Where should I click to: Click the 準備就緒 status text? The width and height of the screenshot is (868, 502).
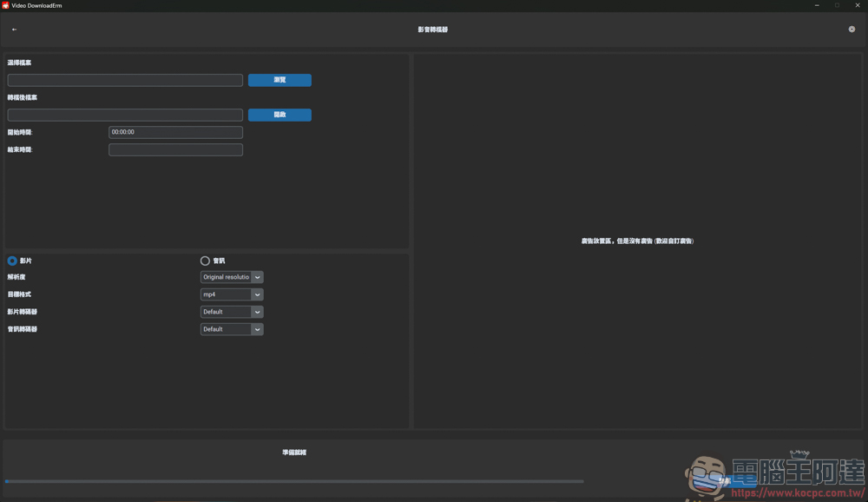tap(294, 452)
